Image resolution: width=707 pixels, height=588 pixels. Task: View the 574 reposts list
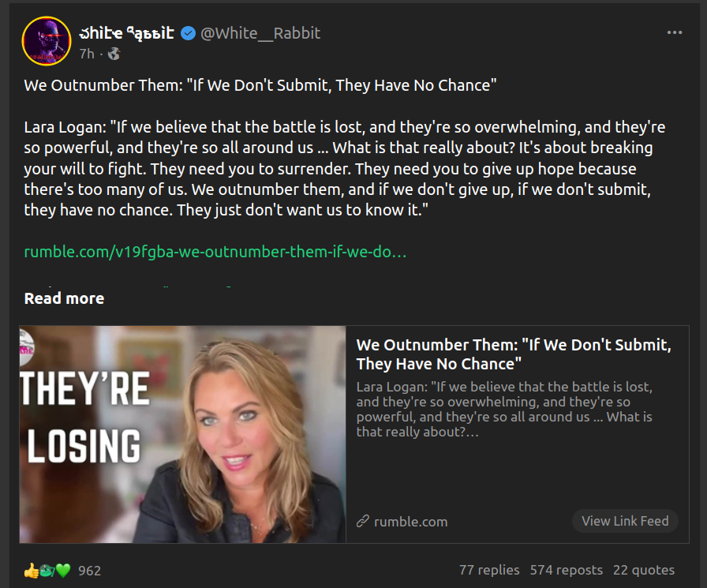pos(566,570)
